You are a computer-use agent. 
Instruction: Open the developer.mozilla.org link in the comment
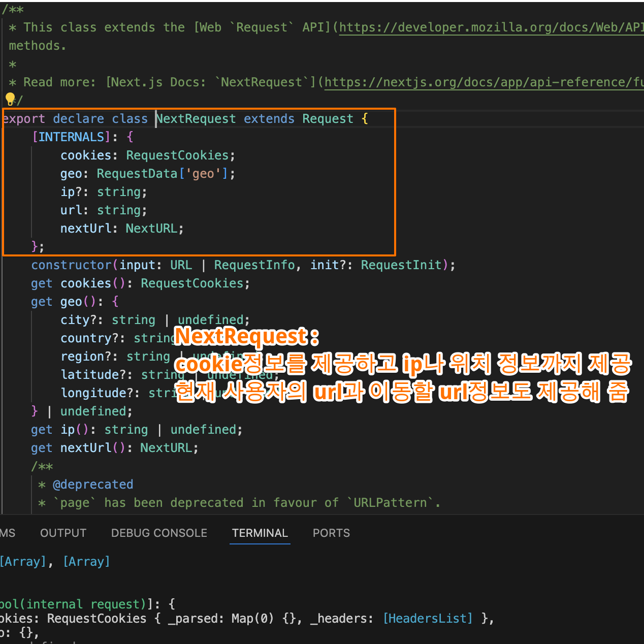[491, 27]
